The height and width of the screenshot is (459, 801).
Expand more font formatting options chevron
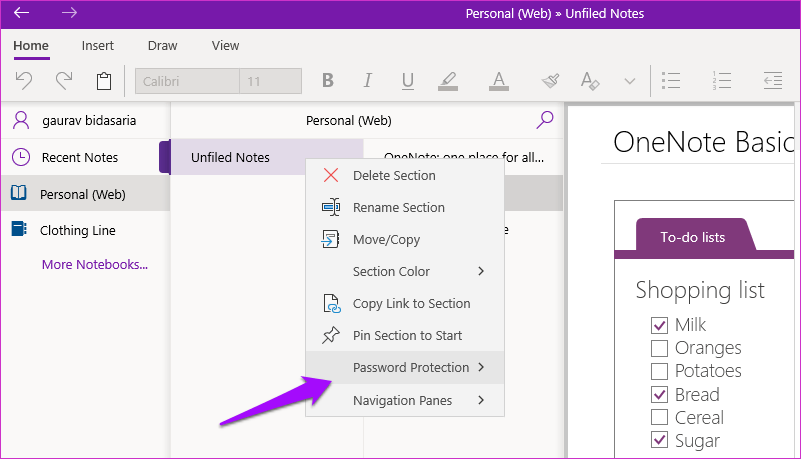coord(630,81)
